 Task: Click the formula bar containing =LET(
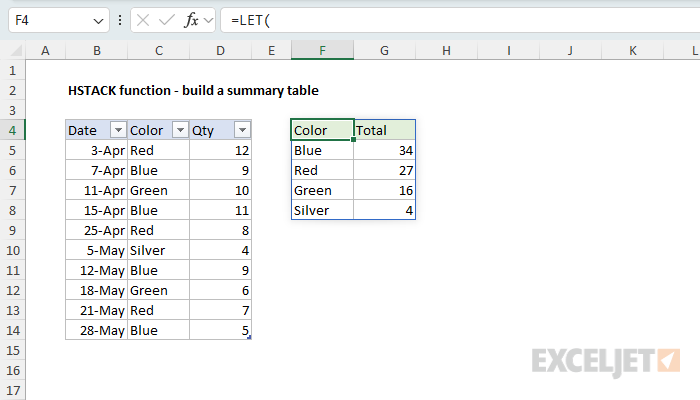460,20
